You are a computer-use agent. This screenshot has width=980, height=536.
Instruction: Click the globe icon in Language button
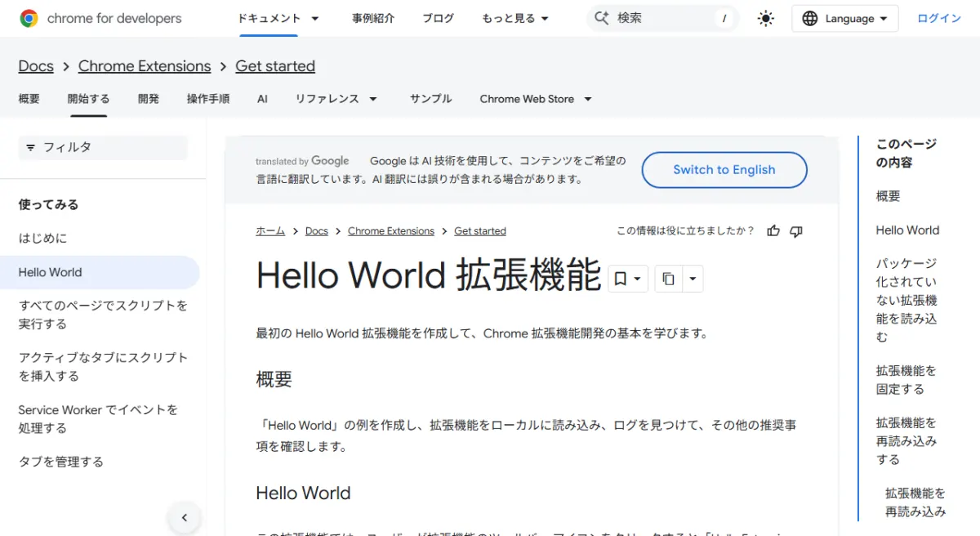coord(809,19)
